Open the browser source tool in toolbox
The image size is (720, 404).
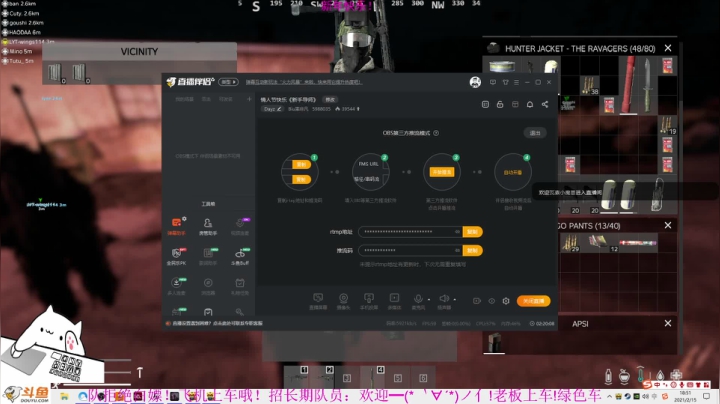(208, 285)
